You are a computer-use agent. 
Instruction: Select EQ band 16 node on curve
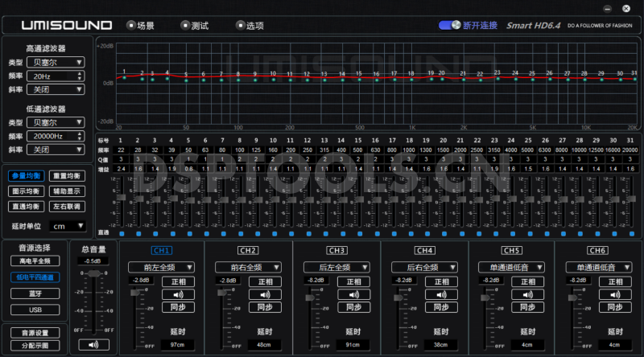tap(377, 80)
